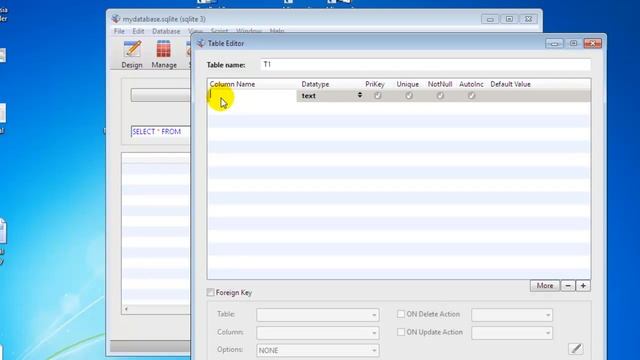Open the foreign key Table dropdown
Screen dimensions: 640x360
318,315
